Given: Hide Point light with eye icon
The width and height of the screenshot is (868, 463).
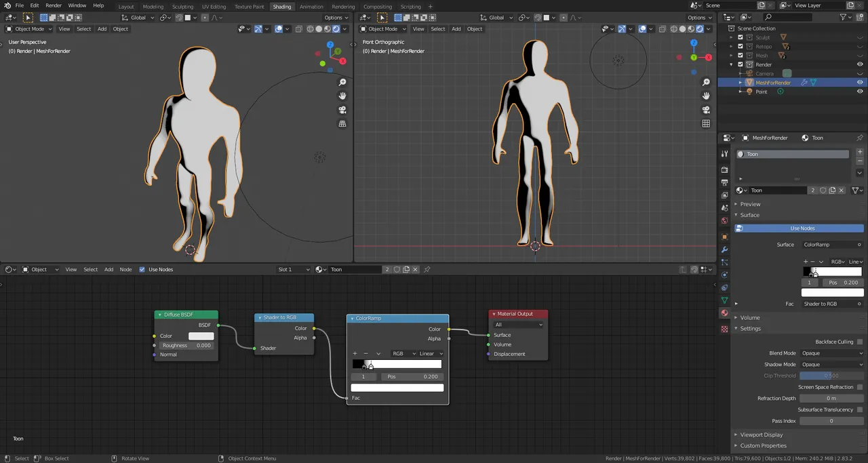Looking at the screenshot, I should [860, 92].
